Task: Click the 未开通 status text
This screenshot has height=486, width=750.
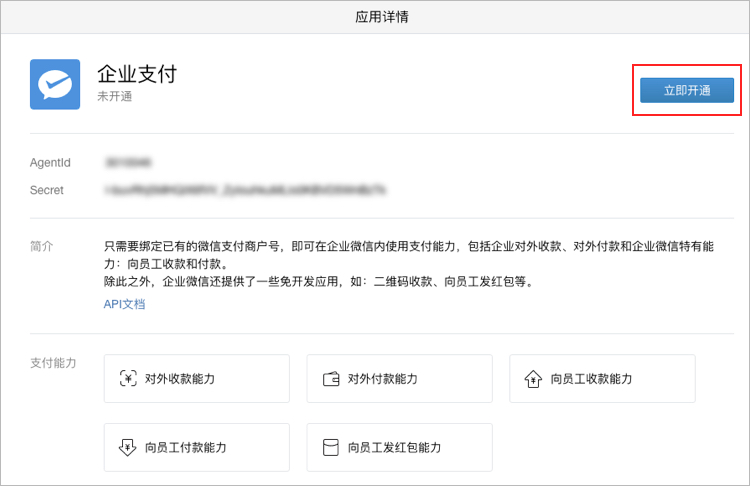Action: (115, 96)
